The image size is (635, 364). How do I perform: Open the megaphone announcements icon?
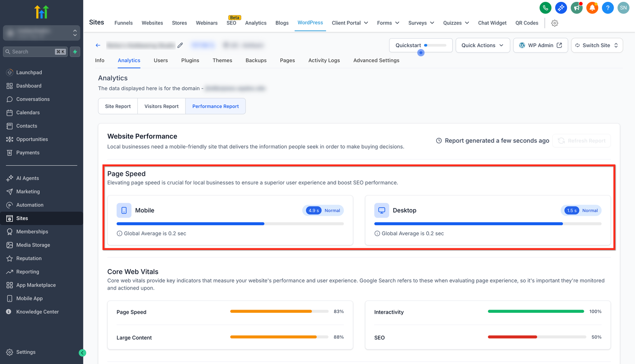[x=576, y=8]
